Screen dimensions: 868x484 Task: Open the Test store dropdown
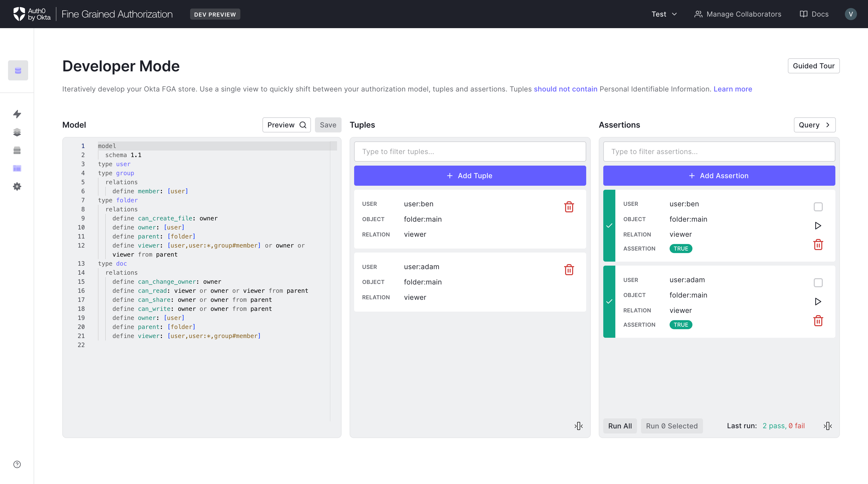tap(664, 14)
